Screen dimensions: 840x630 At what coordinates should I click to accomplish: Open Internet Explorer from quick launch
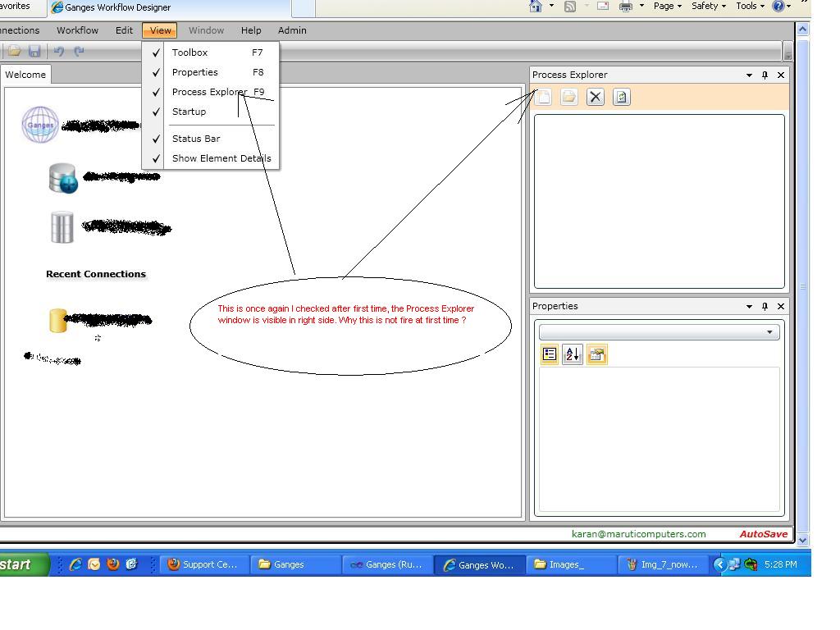point(75,564)
